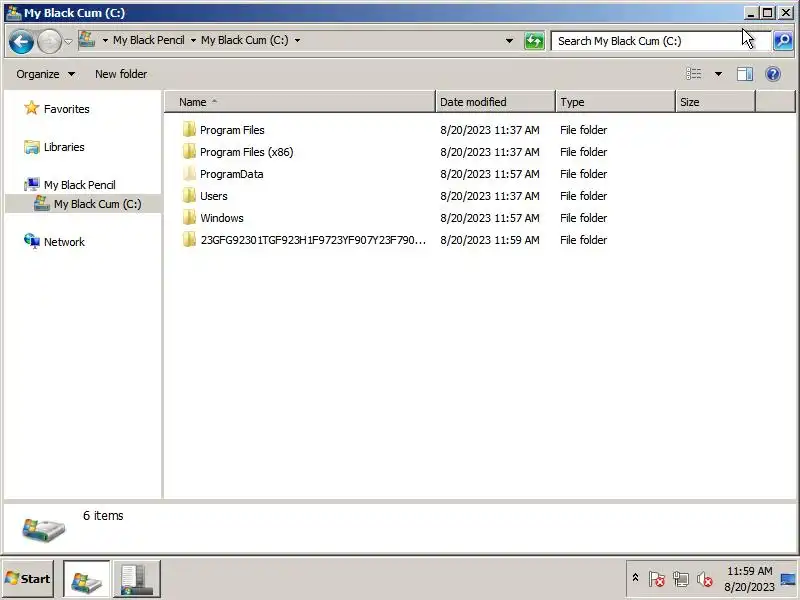Click Show desktop button at taskbar end
The image size is (800, 600).
click(789, 579)
